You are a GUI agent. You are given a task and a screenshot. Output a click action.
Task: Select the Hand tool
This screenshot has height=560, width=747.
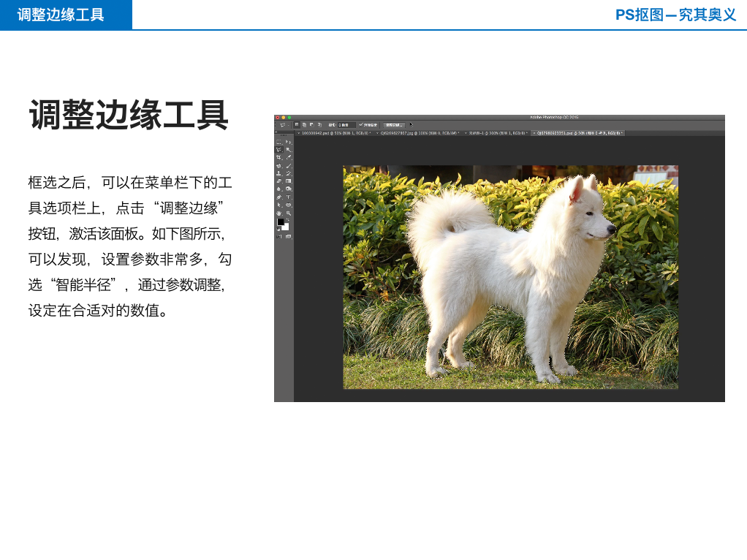278,213
